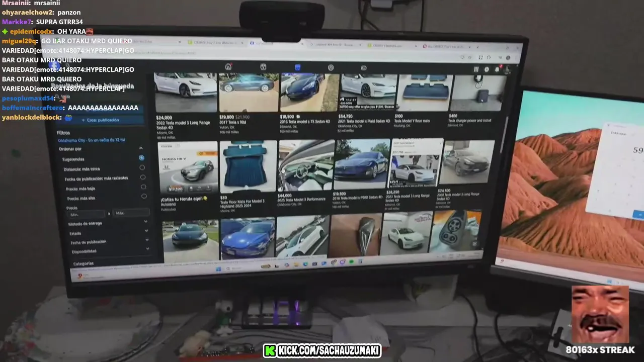This screenshot has width=644, height=362.
Task: Expand the Fecha de publicación filter dropdown
Action: coord(147,240)
